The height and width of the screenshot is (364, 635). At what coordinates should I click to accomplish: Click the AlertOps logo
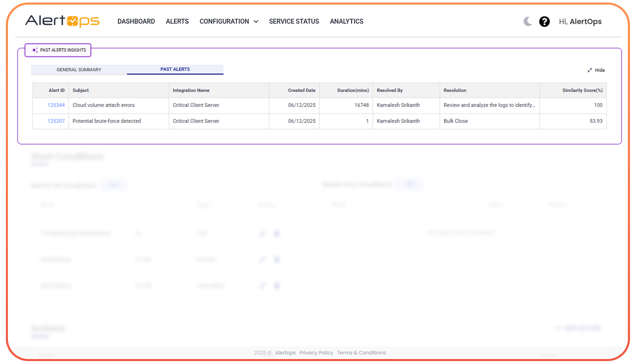62,21
